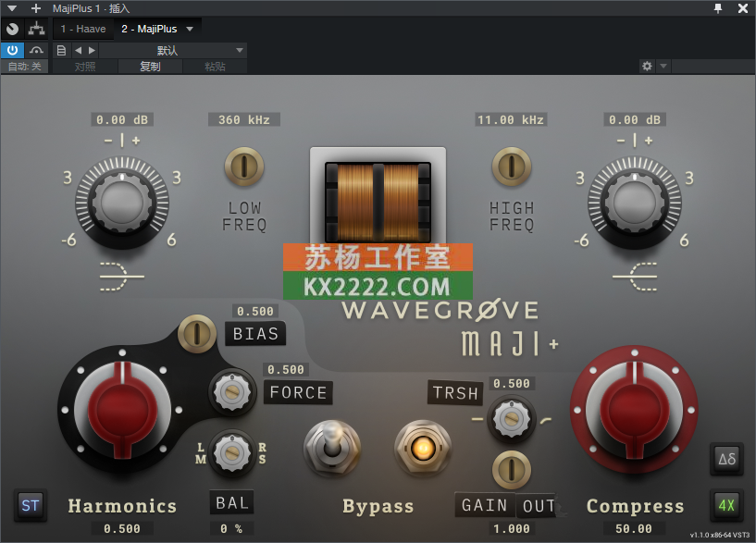Screen dimensions: 756x543
Task: Switch to the 1 - Haave insert tab
Action: (83, 29)
